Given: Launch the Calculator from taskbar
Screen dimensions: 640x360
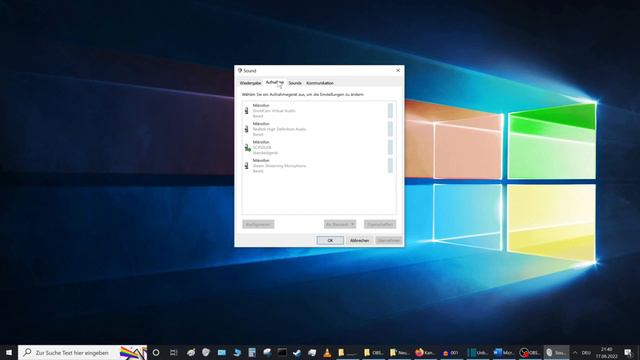Looking at the screenshot, I should click(252, 352).
